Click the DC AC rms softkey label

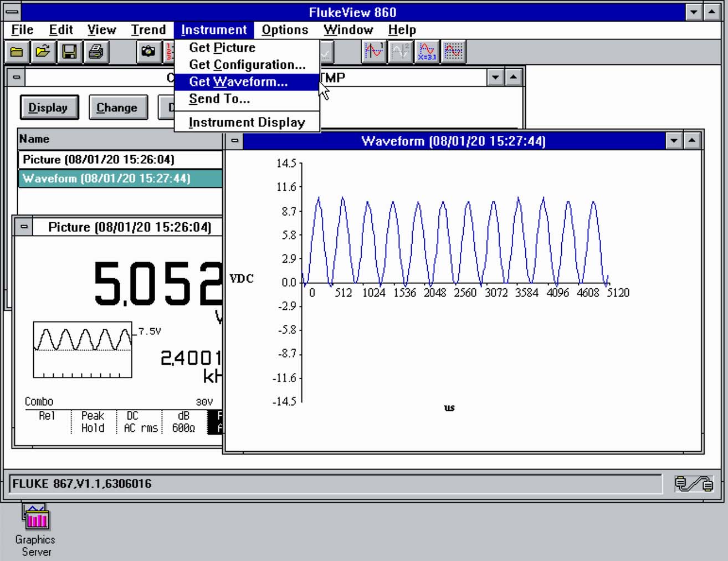pos(141,422)
